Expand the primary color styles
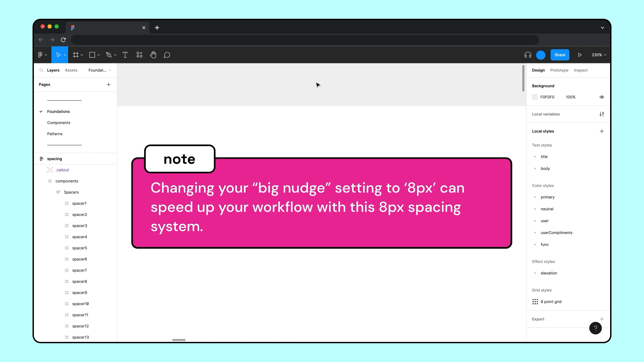Image resolution: width=644 pixels, height=362 pixels. (x=535, y=197)
